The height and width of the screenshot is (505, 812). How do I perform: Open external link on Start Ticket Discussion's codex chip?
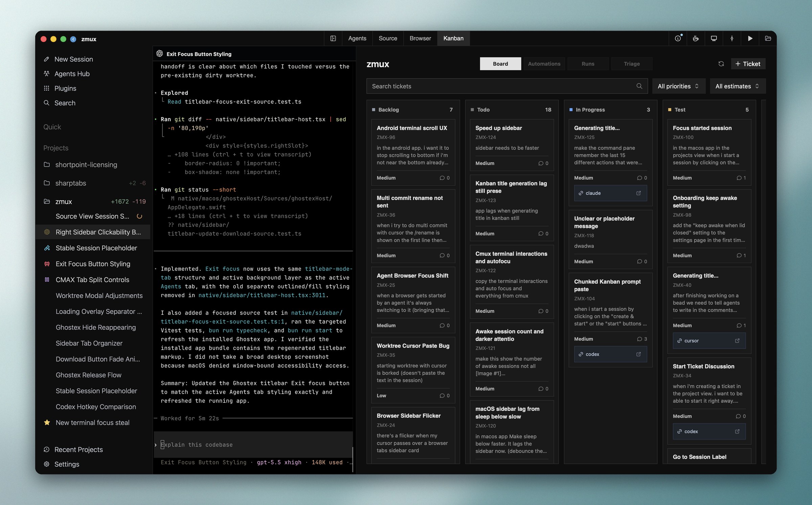[737, 432]
